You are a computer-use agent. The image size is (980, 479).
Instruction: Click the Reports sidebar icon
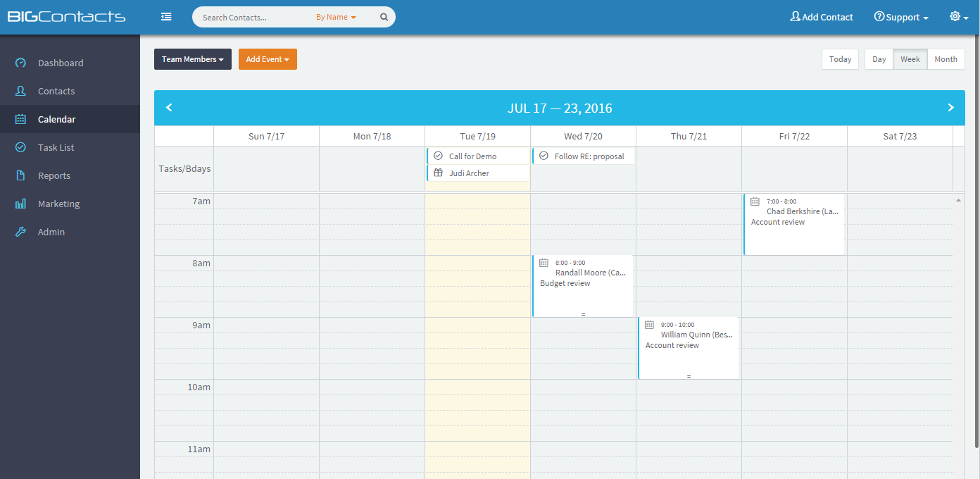click(21, 175)
